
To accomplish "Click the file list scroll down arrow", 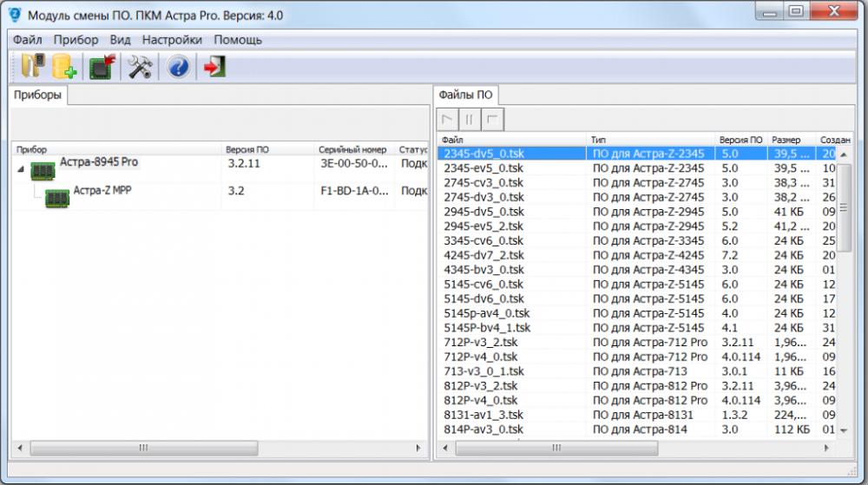I will point(844,430).
